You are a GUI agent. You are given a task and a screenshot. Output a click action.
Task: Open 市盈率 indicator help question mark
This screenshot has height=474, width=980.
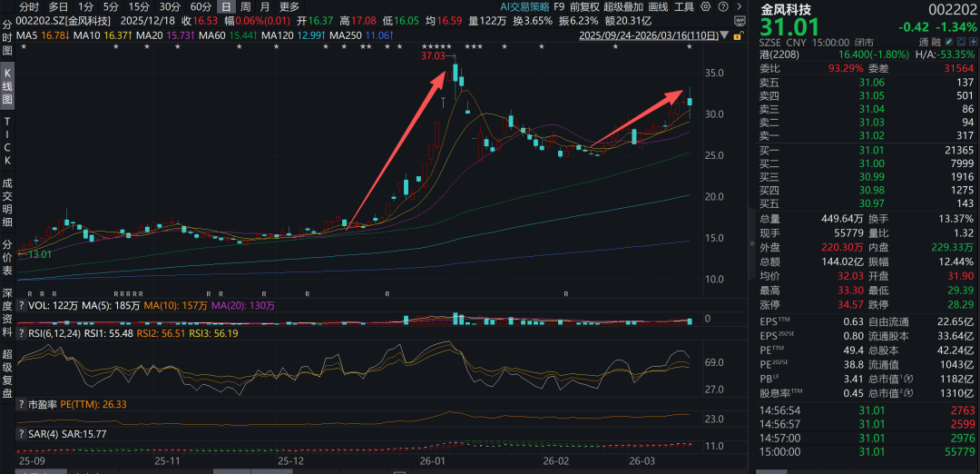[21, 405]
